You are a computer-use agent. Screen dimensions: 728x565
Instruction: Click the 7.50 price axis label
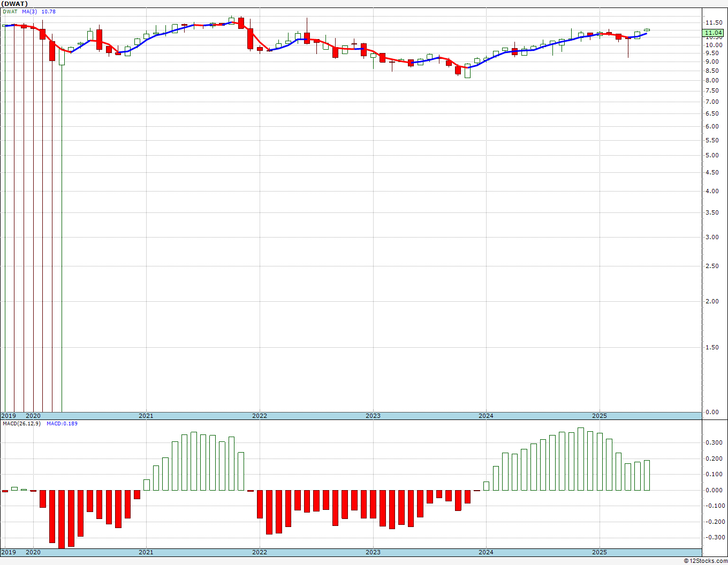712,91
